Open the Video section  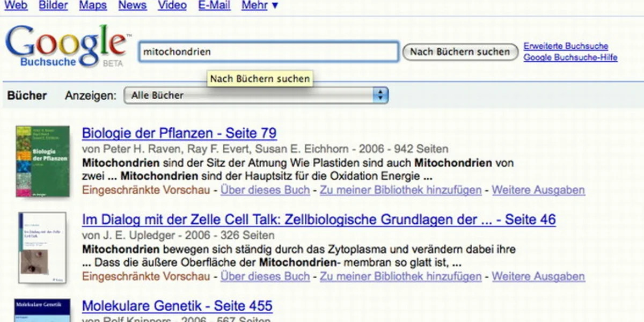172,5
